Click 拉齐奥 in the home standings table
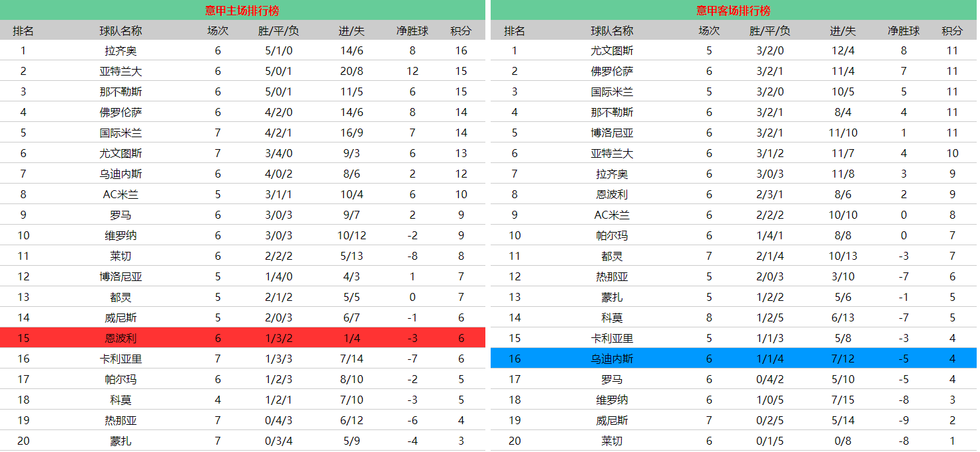980x452 pixels. (x=121, y=50)
